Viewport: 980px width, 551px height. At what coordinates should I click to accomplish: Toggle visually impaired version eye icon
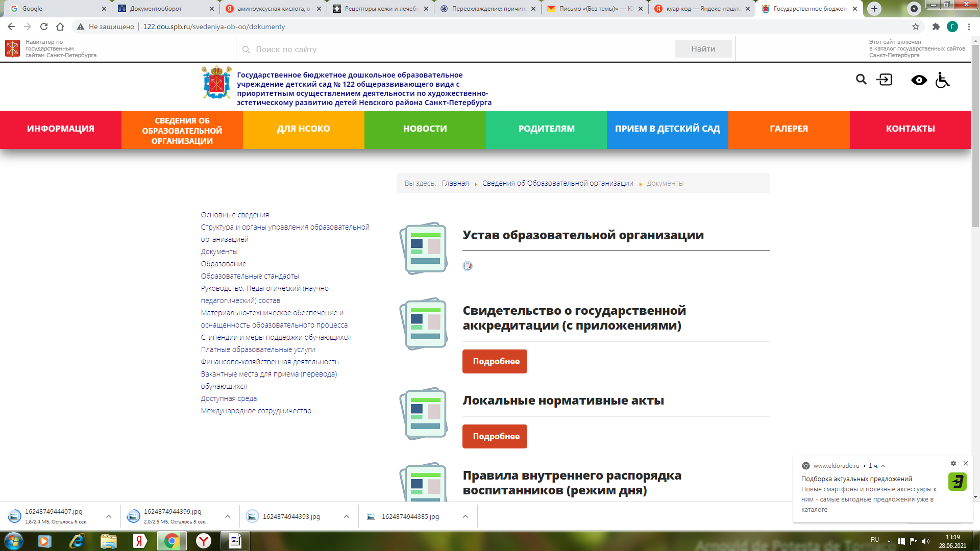(x=919, y=80)
